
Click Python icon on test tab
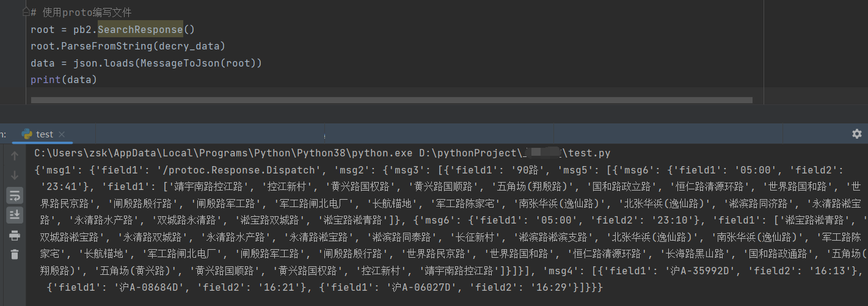point(26,134)
